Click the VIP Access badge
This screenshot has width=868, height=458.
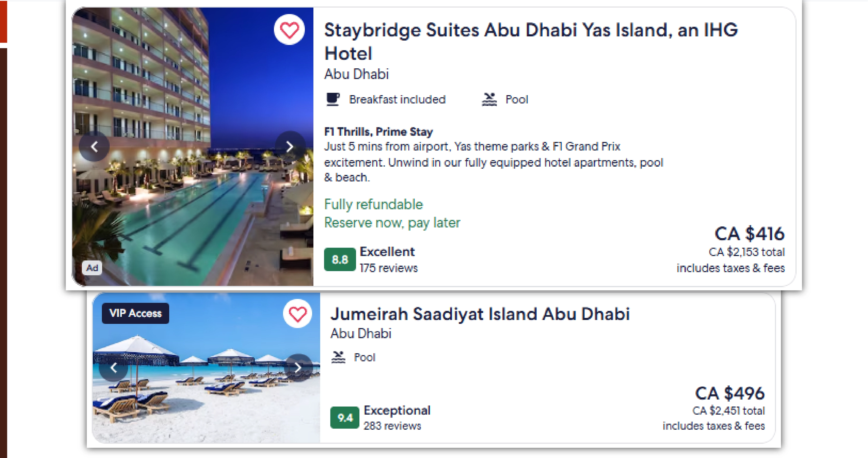point(135,313)
